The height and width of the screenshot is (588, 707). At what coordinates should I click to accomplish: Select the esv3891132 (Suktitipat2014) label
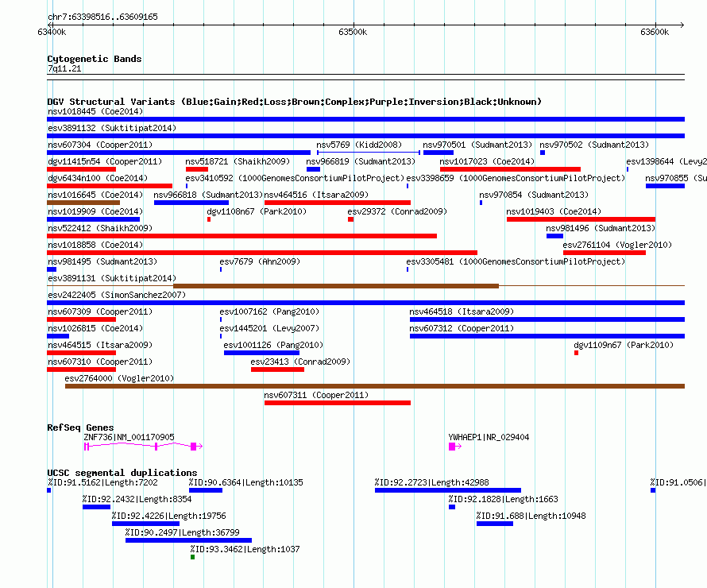tap(112, 128)
